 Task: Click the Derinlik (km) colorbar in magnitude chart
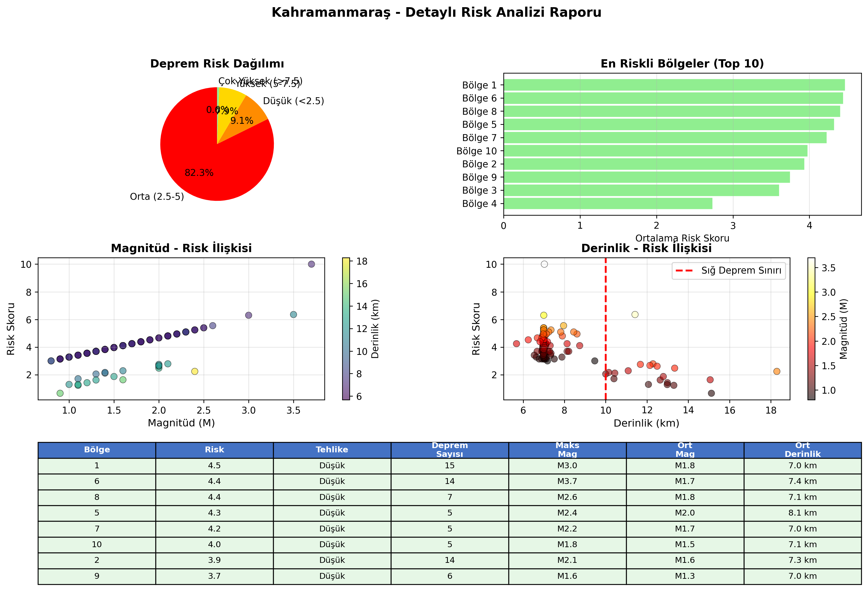click(x=346, y=329)
